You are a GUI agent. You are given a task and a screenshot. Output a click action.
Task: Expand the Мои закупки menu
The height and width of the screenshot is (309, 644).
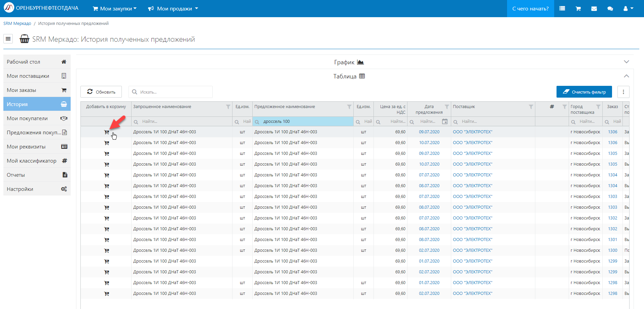[x=115, y=9]
